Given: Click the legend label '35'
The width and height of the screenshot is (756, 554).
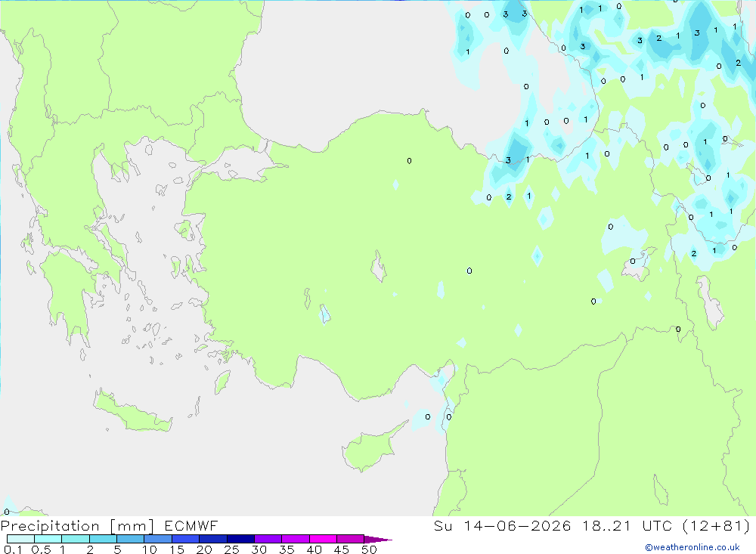Looking at the screenshot, I should click(287, 549).
